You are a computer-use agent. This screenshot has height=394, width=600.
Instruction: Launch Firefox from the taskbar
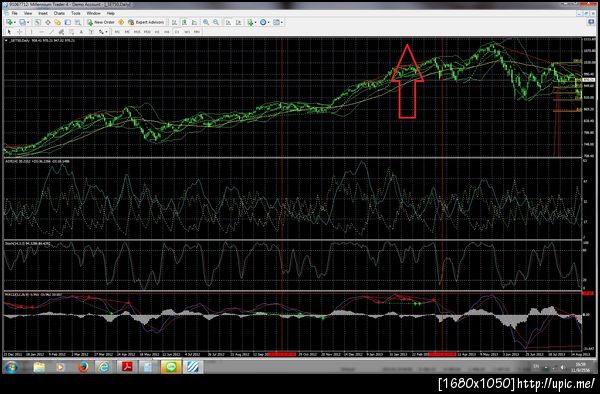point(83,368)
